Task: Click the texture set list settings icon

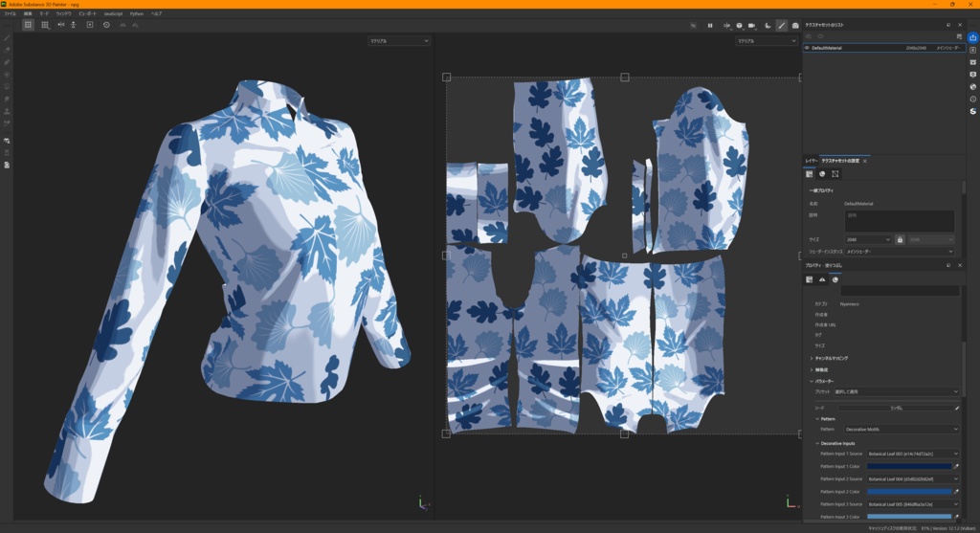Action: [x=959, y=36]
